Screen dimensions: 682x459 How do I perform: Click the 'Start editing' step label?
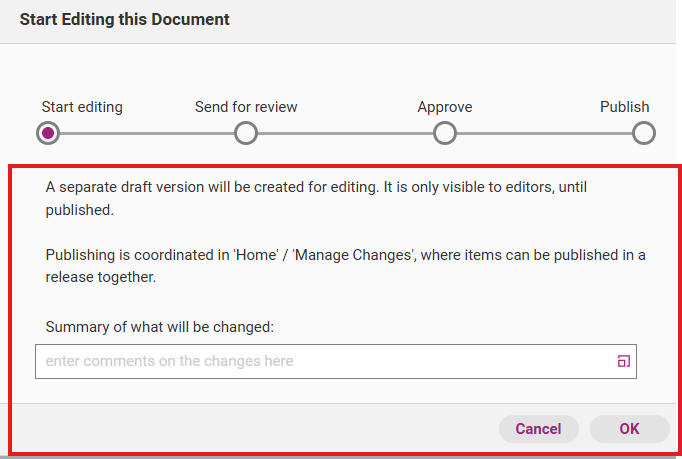coord(82,107)
